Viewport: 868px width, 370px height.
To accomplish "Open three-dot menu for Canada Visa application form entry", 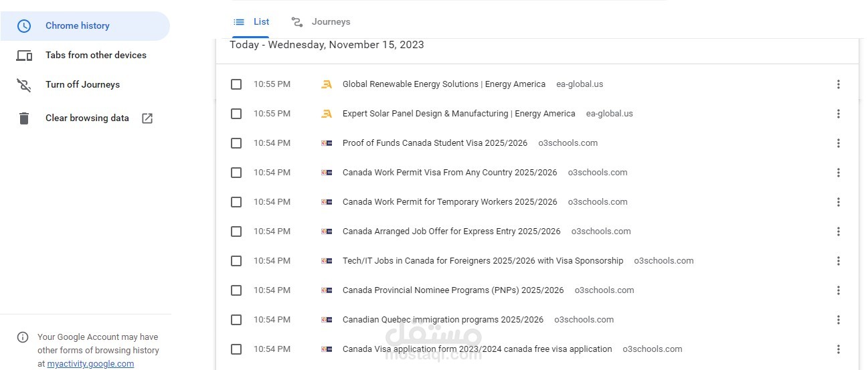I will (838, 349).
